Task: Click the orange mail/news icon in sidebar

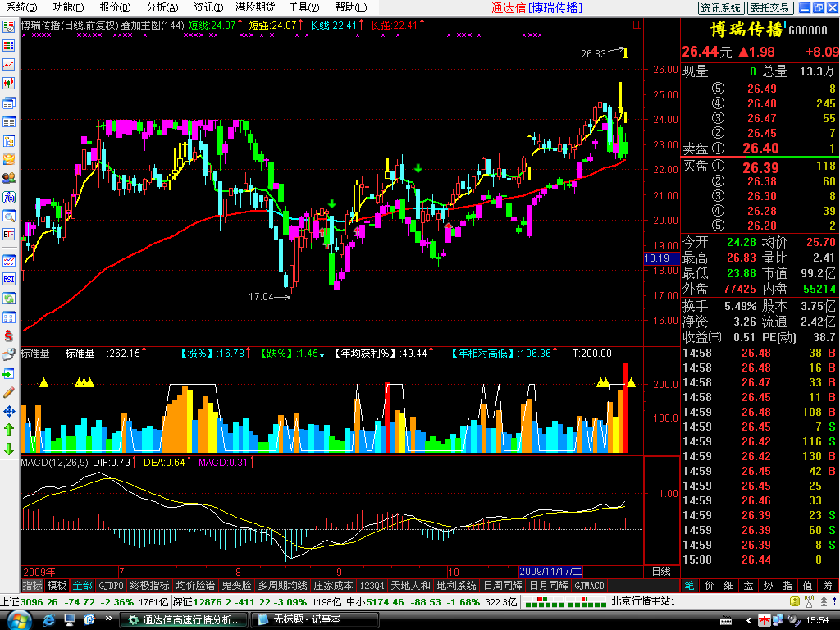Action: (x=8, y=159)
